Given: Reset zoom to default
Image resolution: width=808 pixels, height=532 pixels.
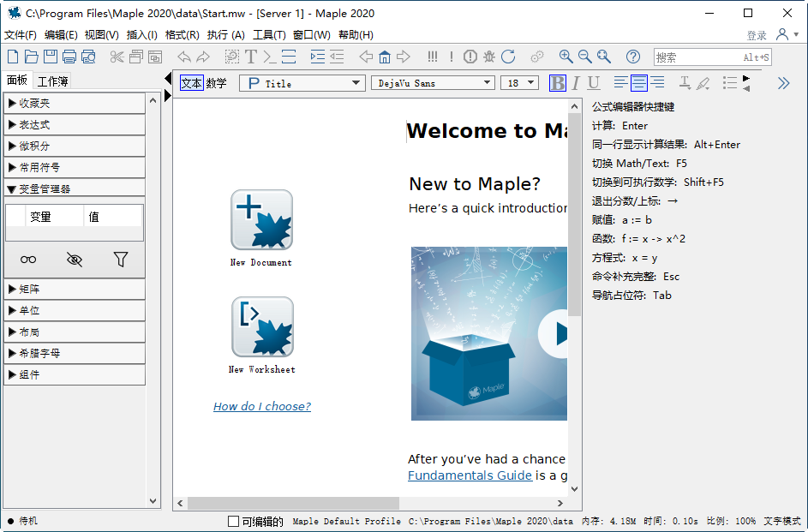Looking at the screenshot, I should click(604, 57).
